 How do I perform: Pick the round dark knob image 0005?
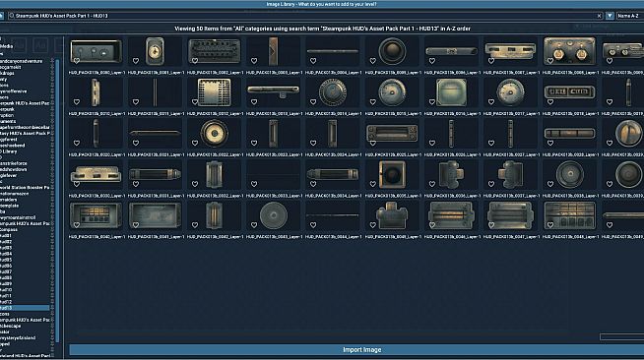pos(392,51)
